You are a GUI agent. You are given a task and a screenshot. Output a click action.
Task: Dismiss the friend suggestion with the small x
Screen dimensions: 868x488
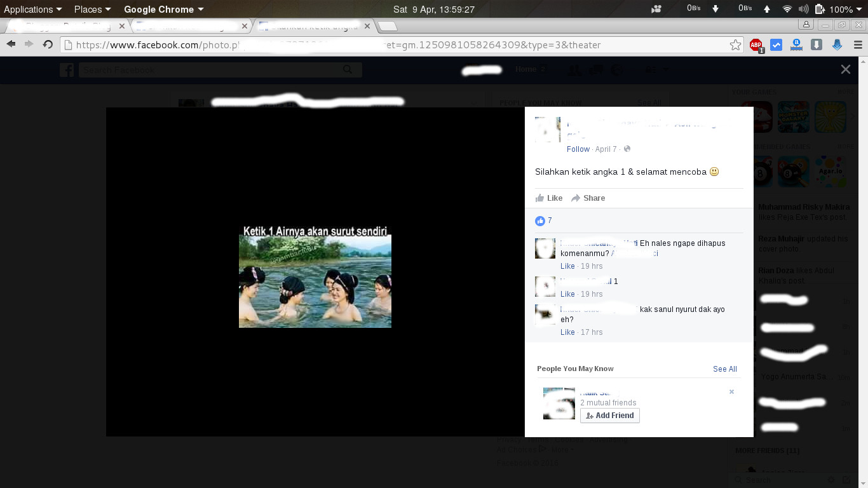[731, 391]
